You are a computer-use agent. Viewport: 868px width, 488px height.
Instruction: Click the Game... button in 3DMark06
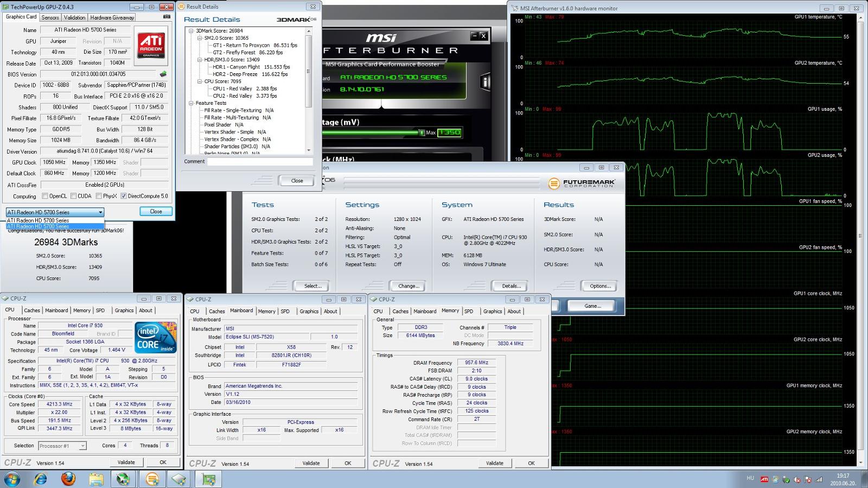(592, 306)
